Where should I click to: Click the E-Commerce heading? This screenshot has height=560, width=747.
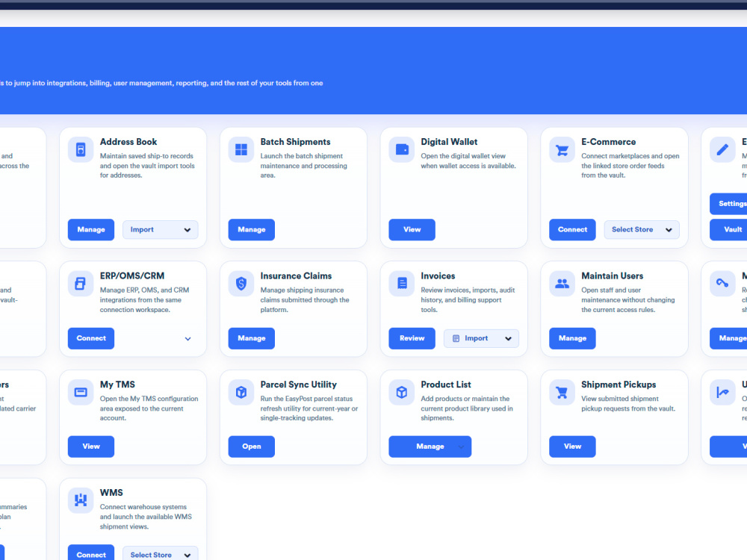(x=608, y=142)
